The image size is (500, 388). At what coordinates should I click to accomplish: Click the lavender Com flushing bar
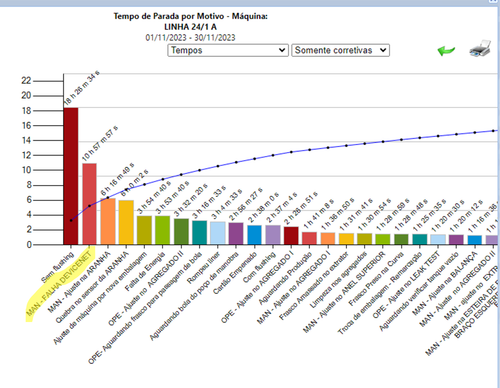[273, 235]
